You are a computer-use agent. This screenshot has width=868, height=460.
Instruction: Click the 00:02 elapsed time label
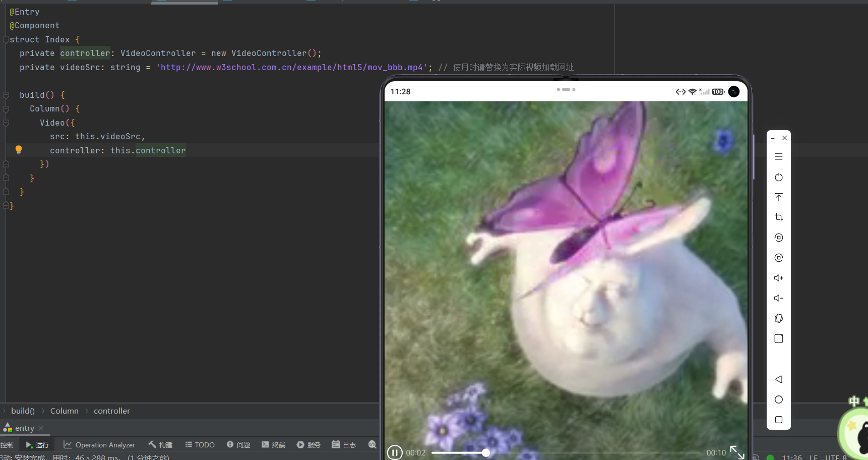point(416,452)
